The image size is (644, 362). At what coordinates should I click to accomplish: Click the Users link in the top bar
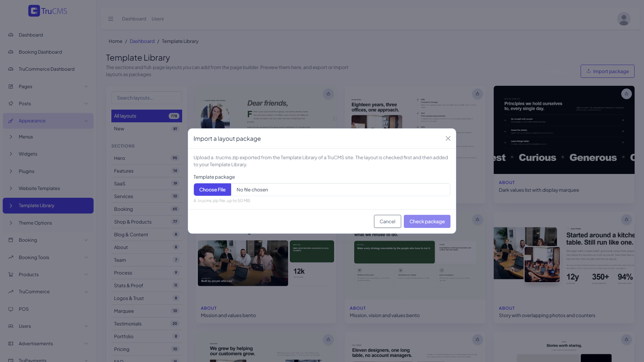click(158, 19)
